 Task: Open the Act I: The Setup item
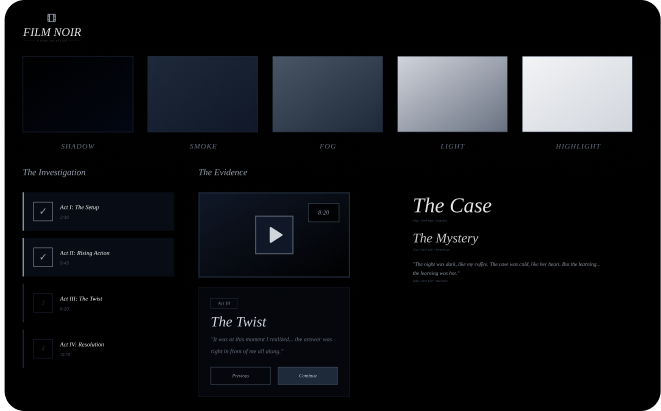tap(98, 212)
